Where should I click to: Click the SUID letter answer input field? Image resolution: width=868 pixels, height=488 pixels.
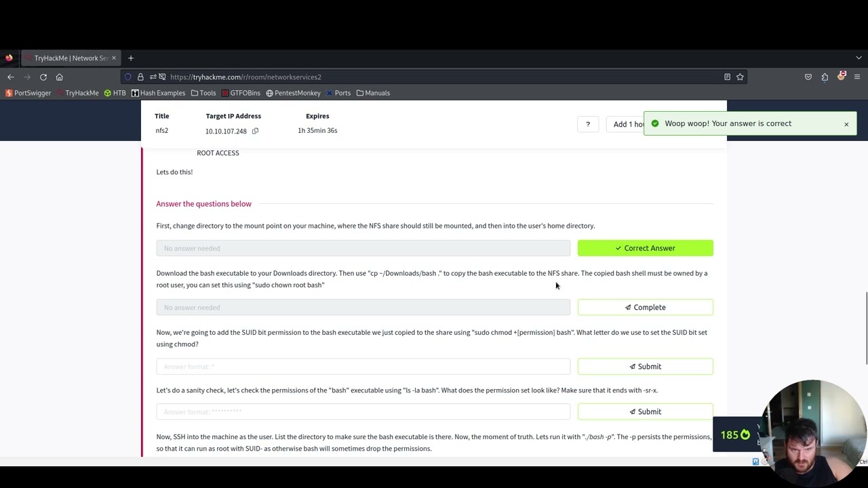click(x=363, y=367)
